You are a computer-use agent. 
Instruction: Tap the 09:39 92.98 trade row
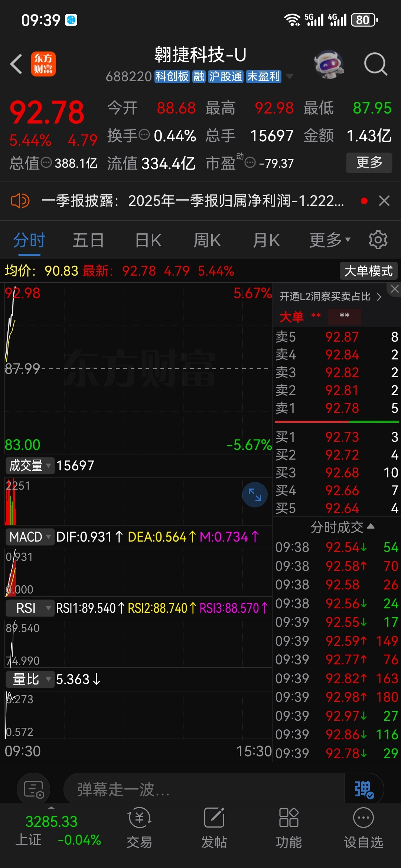click(337, 697)
